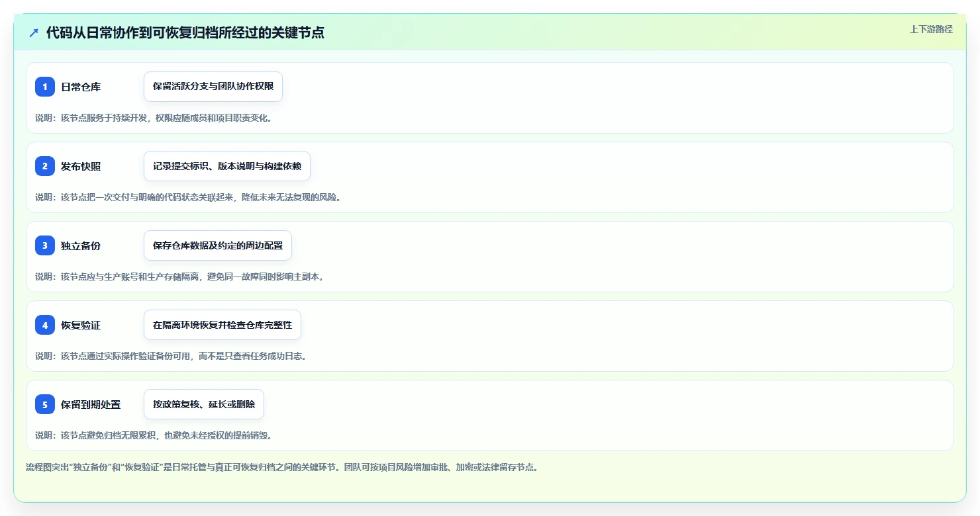Click the arrow icon beside the flowchart title
Screen dimensions: 980x516
(34, 32)
